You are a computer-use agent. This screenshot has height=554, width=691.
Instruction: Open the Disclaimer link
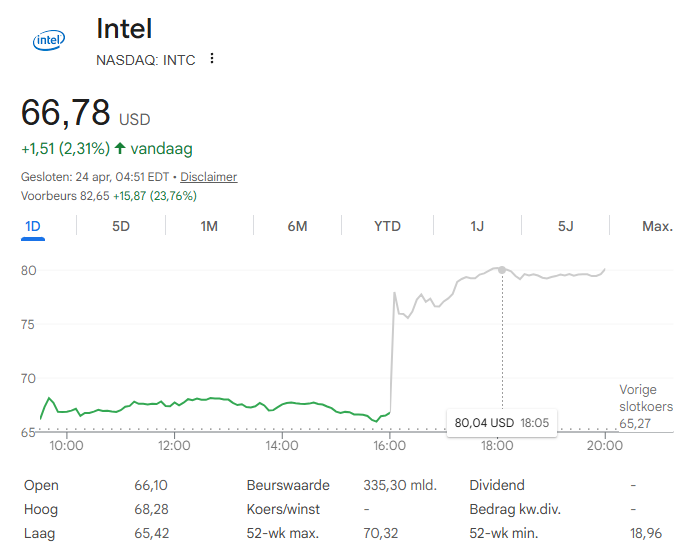coord(208,177)
